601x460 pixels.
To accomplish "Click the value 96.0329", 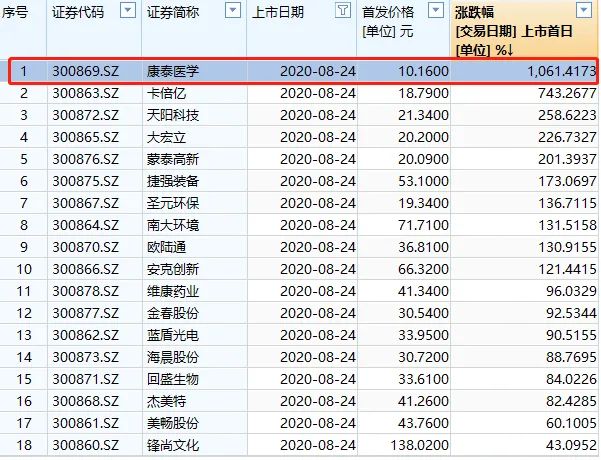I will click(571, 291).
